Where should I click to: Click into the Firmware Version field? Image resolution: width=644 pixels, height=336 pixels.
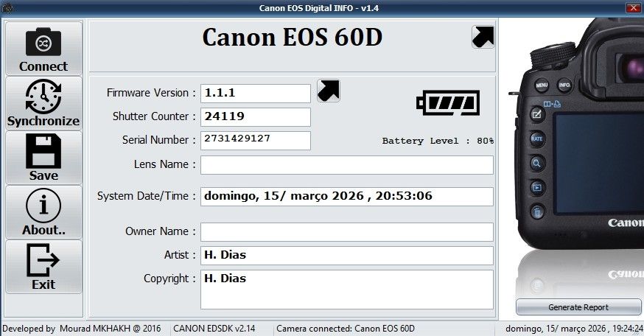pos(256,94)
